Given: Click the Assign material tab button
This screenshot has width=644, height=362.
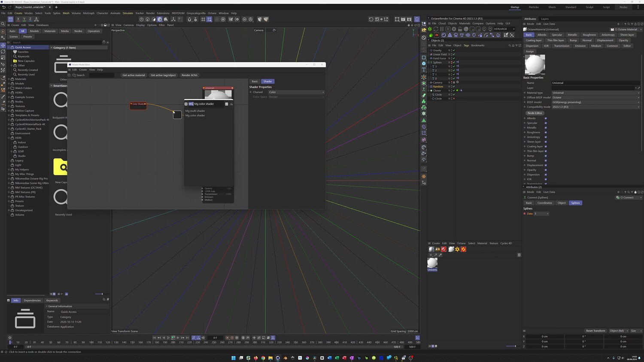Looking at the screenshot, I should (x=530, y=51).
